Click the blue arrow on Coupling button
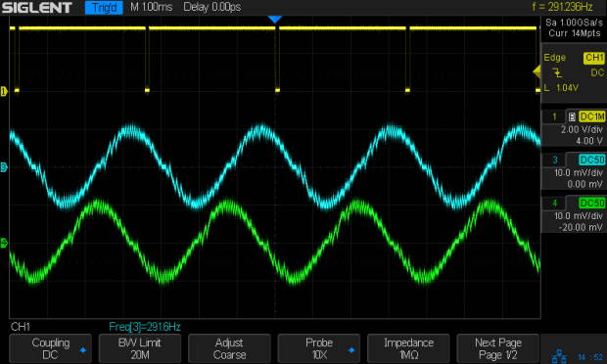The image size is (607, 364). 83,350
